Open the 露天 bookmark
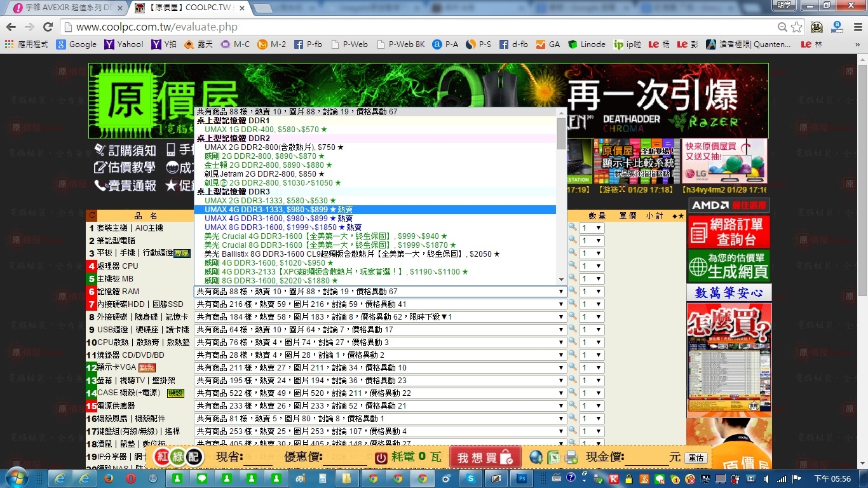Image resolution: width=868 pixels, height=488 pixels. [x=199, y=44]
